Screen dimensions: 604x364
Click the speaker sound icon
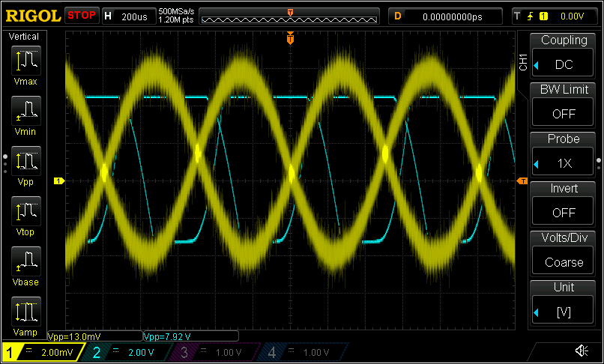(582, 351)
